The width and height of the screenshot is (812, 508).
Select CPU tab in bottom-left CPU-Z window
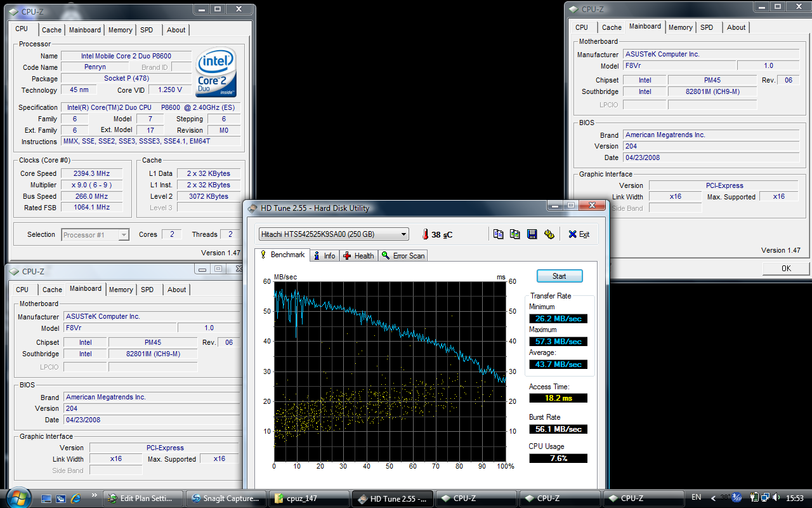tap(22, 290)
